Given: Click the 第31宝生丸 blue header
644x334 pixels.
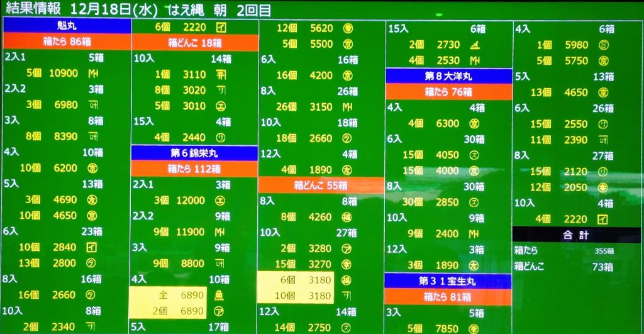Looking at the screenshot, I should [x=448, y=281].
